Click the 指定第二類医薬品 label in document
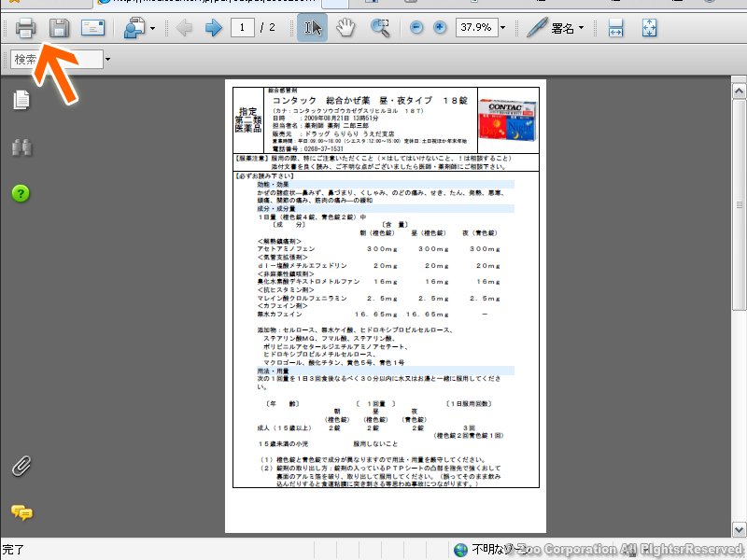 (248, 119)
